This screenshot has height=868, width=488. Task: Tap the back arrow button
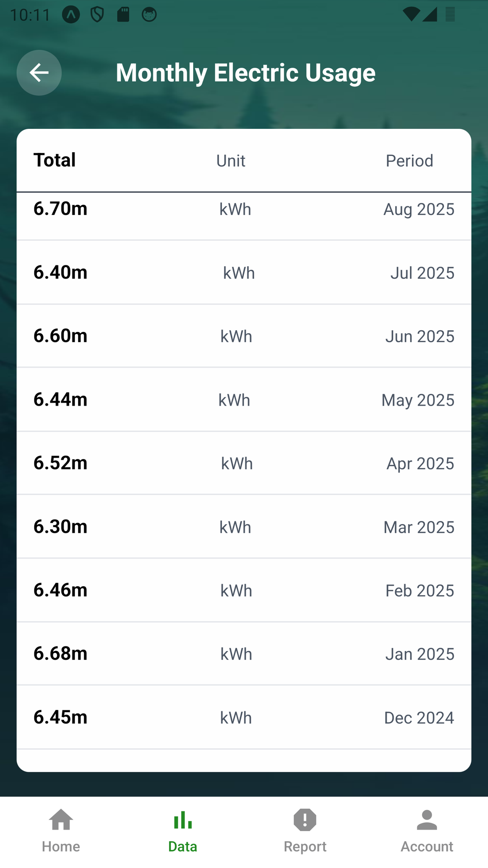tap(39, 72)
